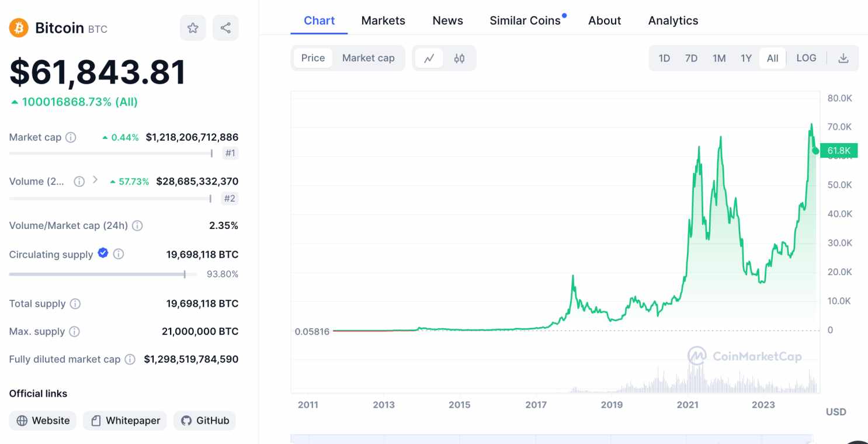Screen dimensions: 868x444
Task: Open the Similar Coins tab
Action: 525,20
